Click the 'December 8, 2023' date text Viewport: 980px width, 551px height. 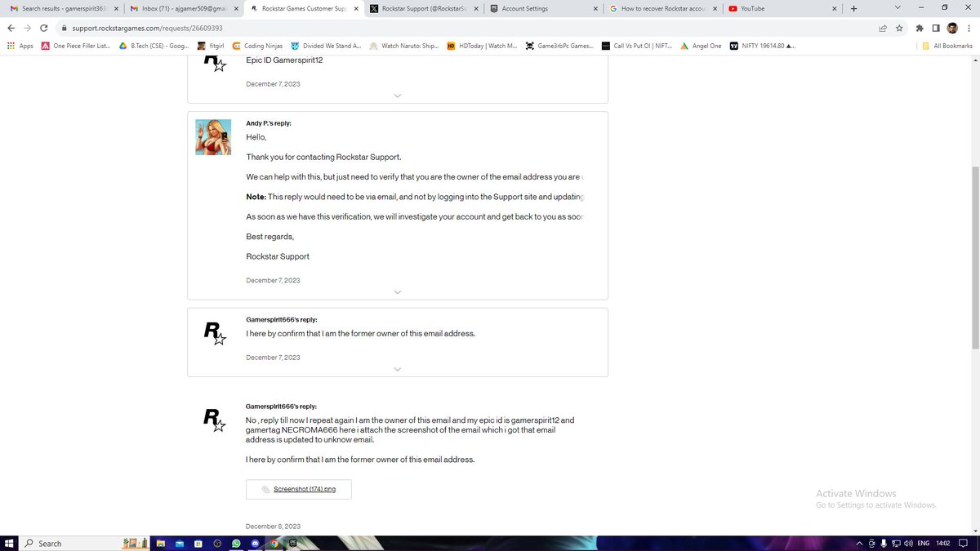tap(273, 527)
